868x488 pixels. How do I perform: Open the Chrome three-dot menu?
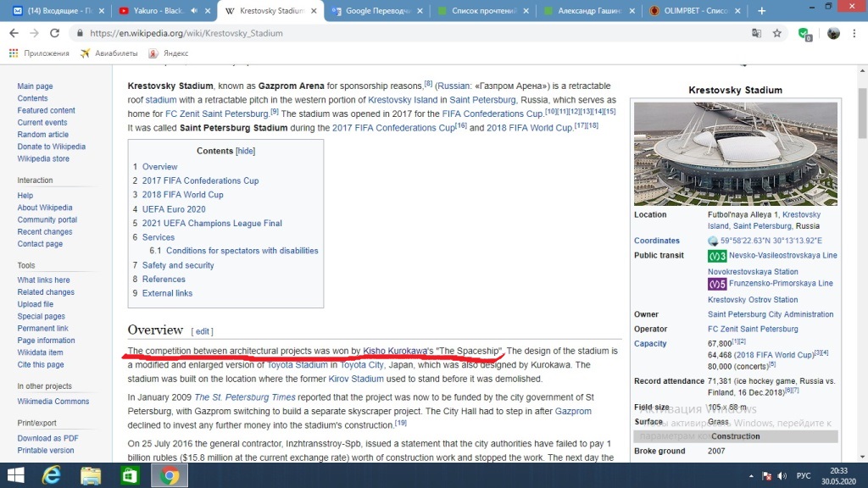(x=854, y=33)
